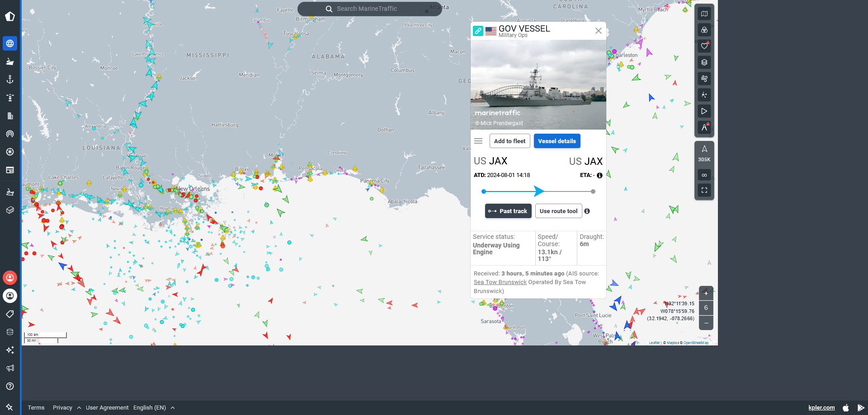Viewport: 868px width, 415px height.
Task: Show the vessel's Past track
Action: click(x=508, y=211)
